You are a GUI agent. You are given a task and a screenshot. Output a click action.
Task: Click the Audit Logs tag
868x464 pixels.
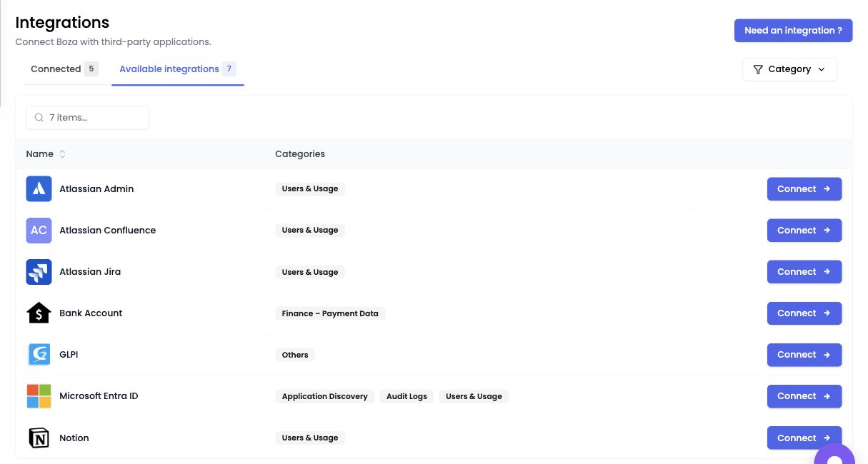point(406,396)
